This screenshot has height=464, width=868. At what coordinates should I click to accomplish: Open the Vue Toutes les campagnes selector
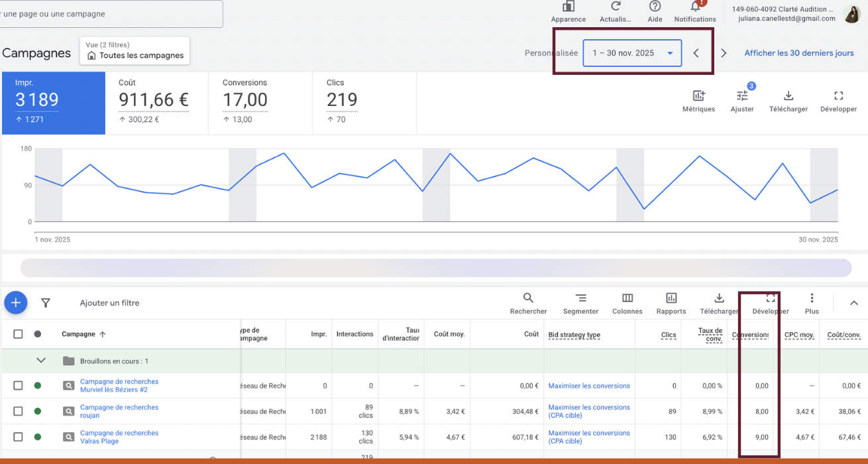click(135, 50)
